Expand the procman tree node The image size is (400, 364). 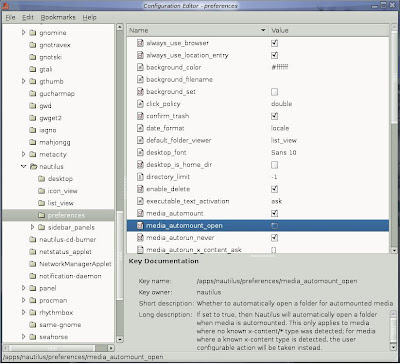23,300
